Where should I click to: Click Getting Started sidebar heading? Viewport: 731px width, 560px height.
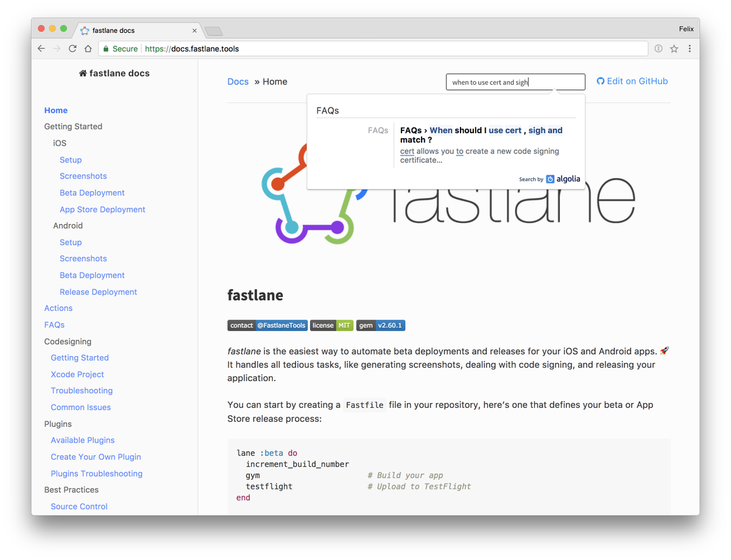[73, 127]
